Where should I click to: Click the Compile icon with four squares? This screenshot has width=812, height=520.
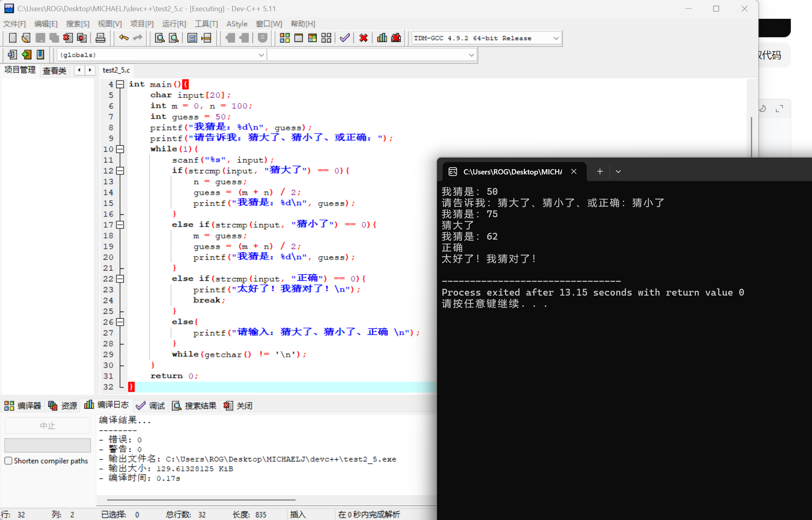(x=285, y=38)
